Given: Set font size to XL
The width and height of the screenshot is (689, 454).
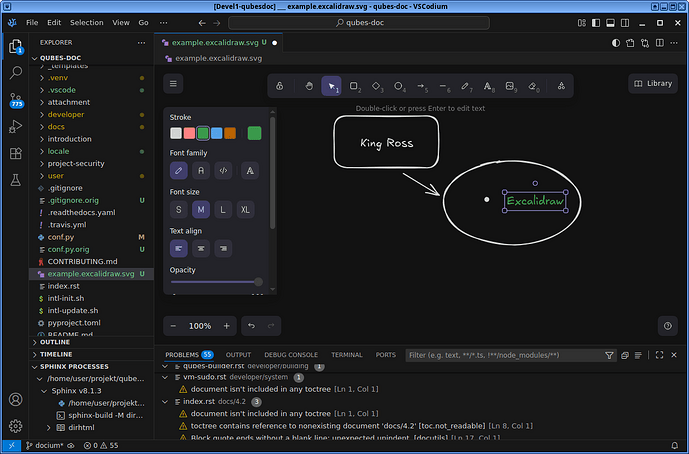Looking at the screenshot, I should (245, 209).
